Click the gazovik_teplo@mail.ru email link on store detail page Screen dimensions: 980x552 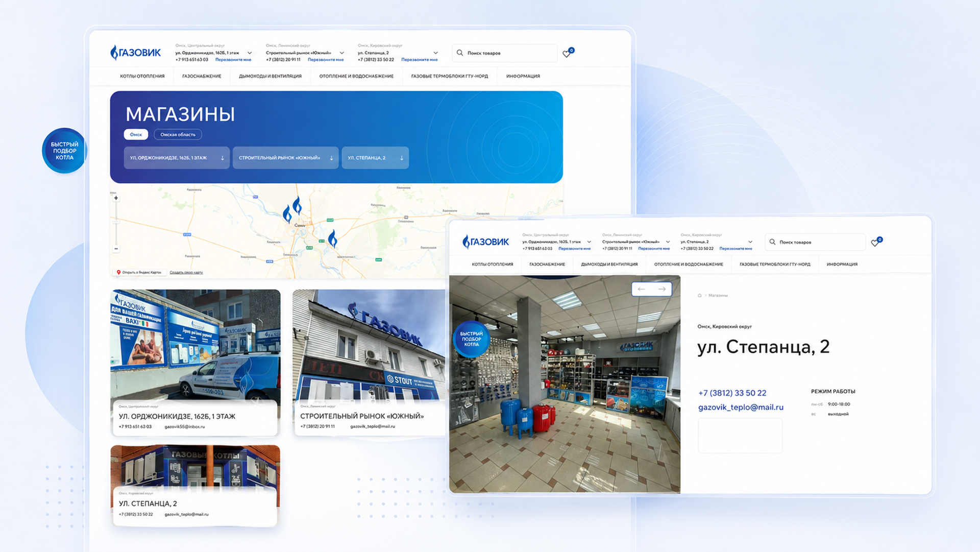tap(741, 407)
